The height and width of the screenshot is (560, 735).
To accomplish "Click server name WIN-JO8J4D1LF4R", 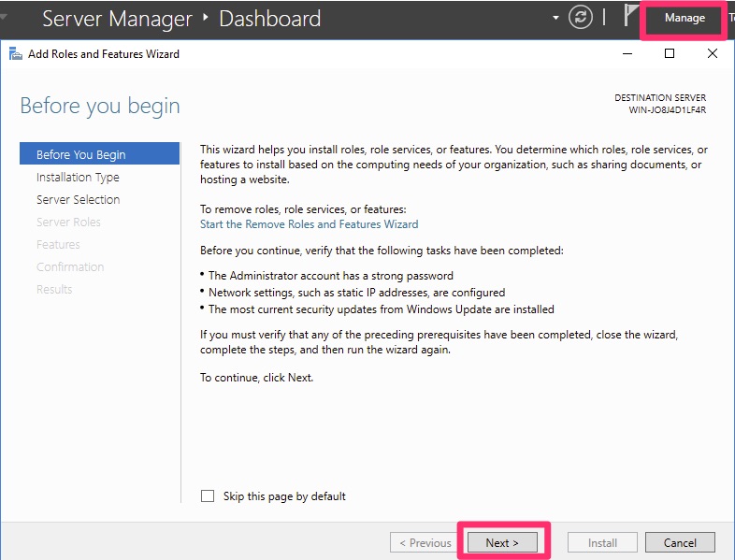I will pyautogui.click(x=667, y=110).
